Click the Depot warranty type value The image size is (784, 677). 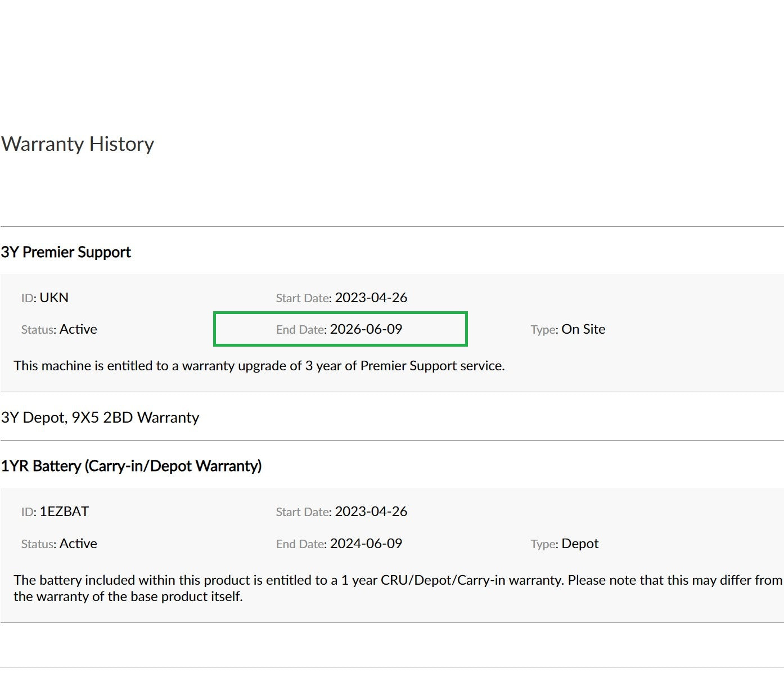(x=580, y=544)
